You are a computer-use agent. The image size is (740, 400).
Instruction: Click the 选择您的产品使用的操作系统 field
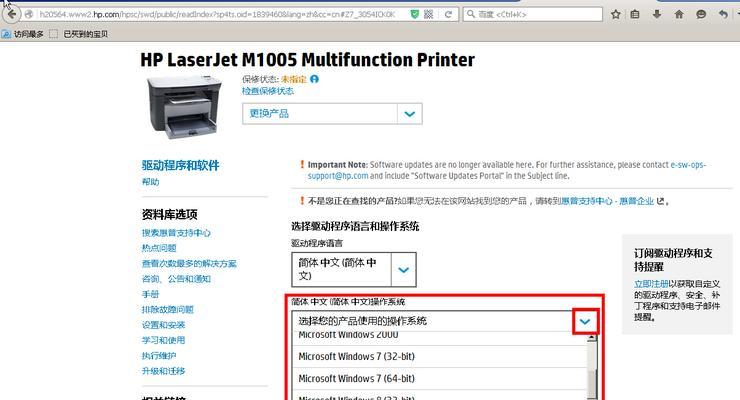click(x=431, y=321)
